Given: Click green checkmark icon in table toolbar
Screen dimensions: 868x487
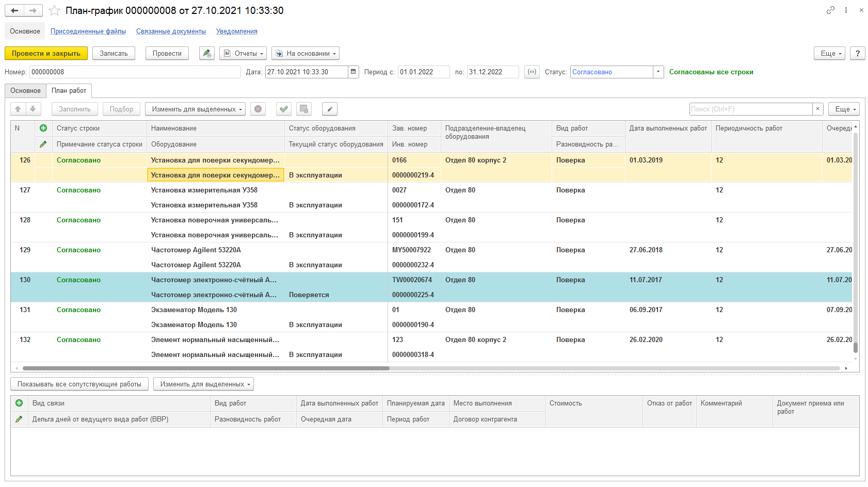Looking at the screenshot, I should click(283, 109).
